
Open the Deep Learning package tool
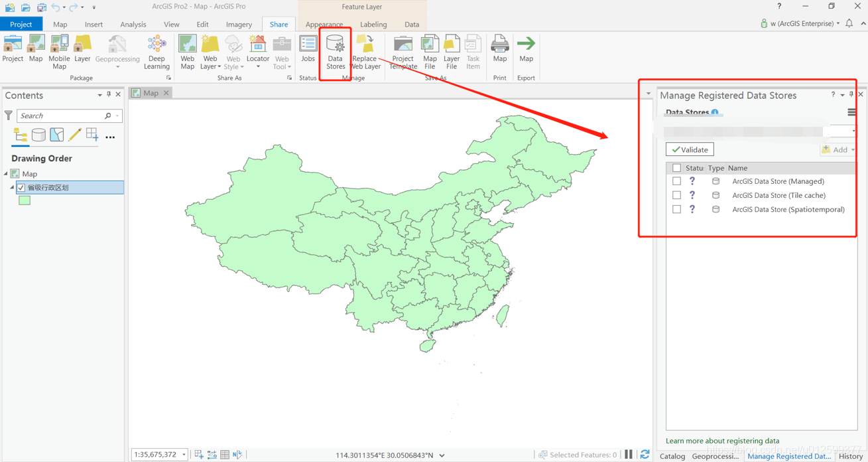[x=156, y=52]
